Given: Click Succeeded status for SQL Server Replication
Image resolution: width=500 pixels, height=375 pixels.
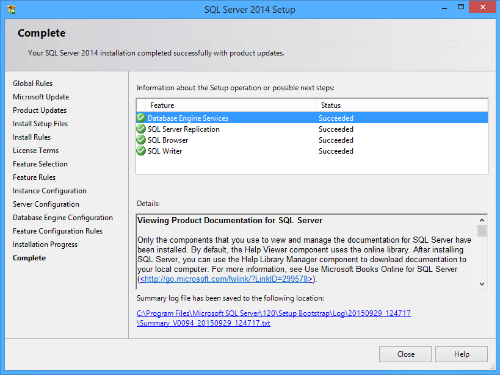Looking at the screenshot, I should (336, 129).
